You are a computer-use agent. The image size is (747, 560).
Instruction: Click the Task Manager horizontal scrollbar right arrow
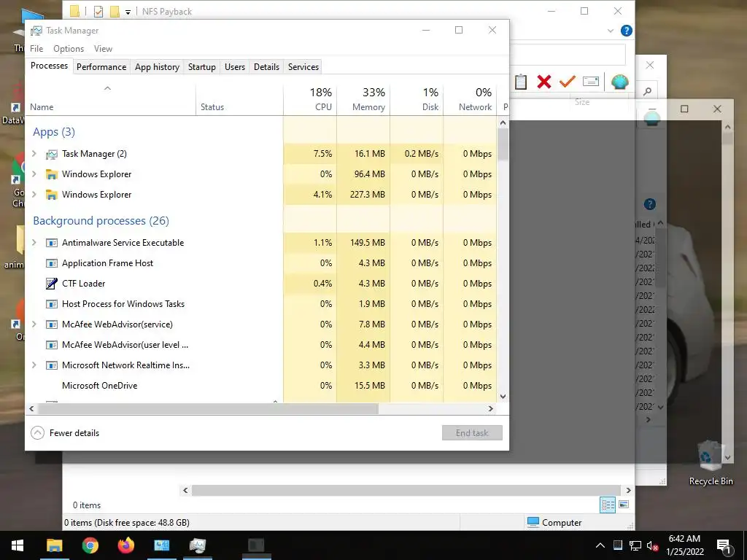pyautogui.click(x=491, y=408)
